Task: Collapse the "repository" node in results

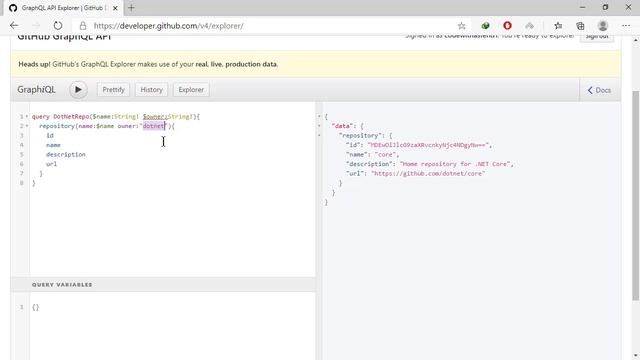Action: 319,135
